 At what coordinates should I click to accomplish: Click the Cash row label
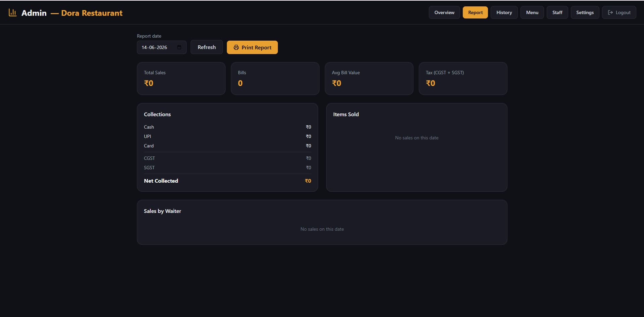149,127
